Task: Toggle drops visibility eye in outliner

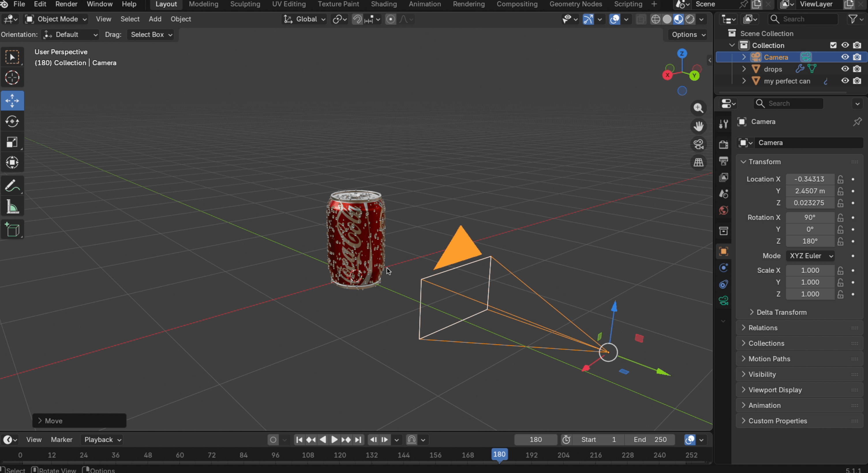Action: [x=845, y=69]
